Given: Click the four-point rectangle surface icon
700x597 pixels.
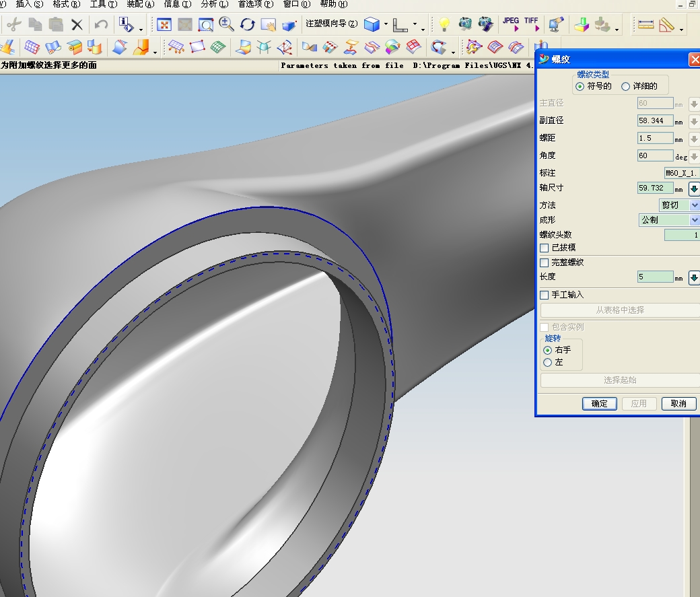Looking at the screenshot, I should click(197, 47).
